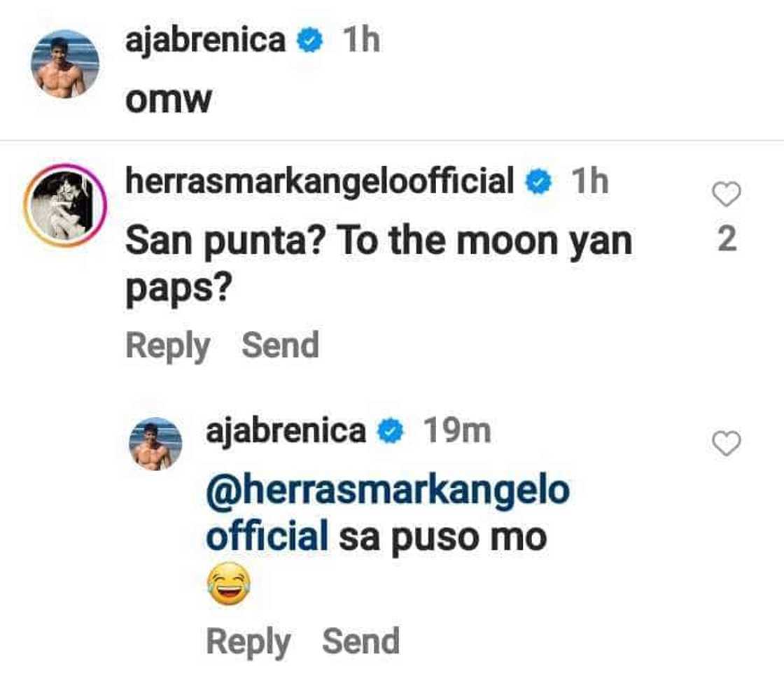Click verified badge on the top ajabrenica comment

309,41
